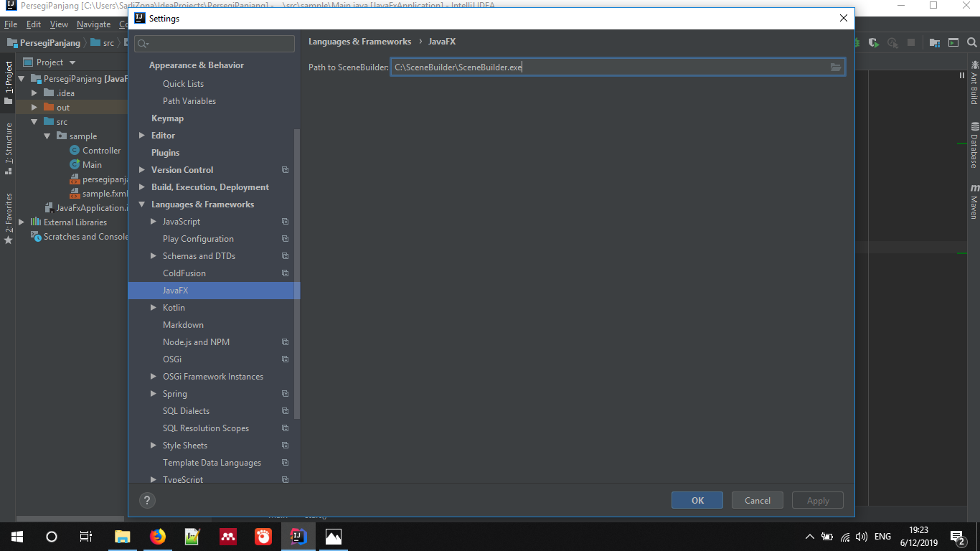Select Quick Lists in settings tree
This screenshot has height=551, width=980.
click(x=183, y=84)
